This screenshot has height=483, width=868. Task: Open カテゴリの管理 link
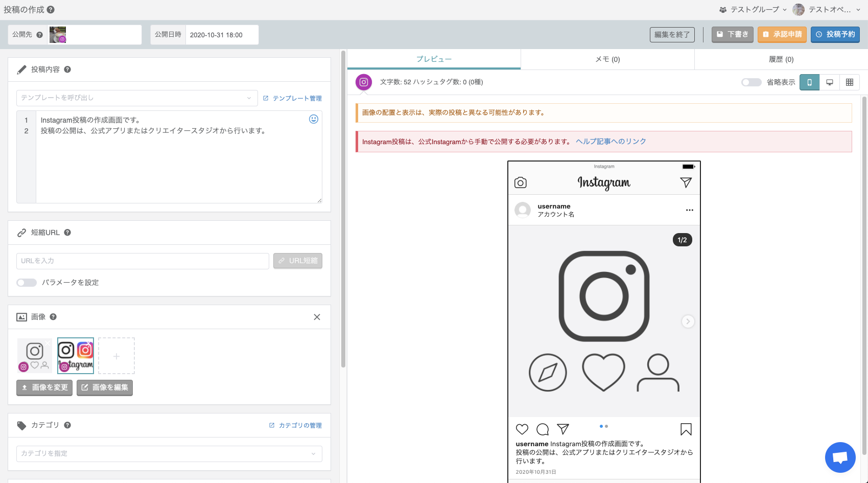[296, 426]
